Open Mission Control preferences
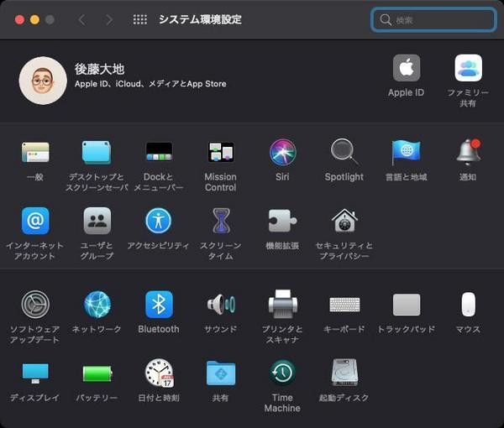 [x=220, y=152]
